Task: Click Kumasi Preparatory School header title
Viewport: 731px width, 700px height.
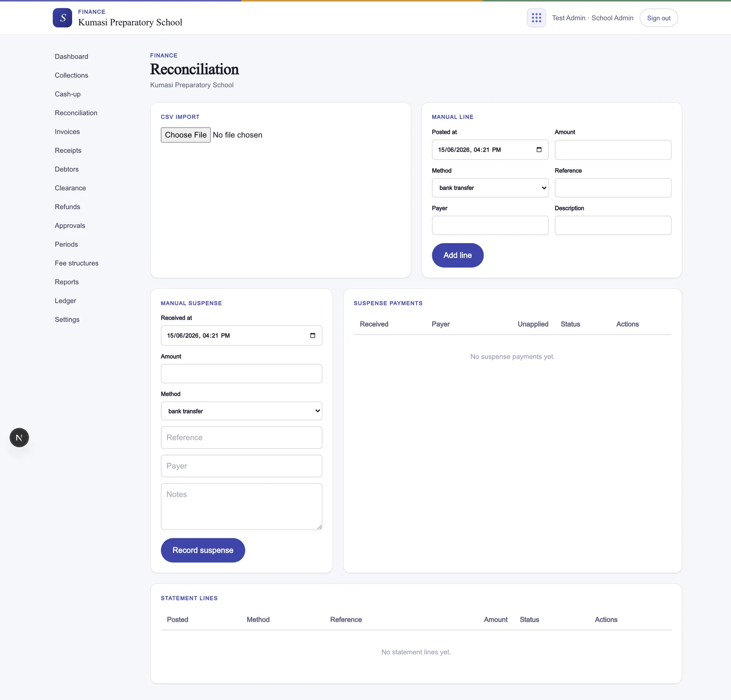Action: tap(130, 22)
